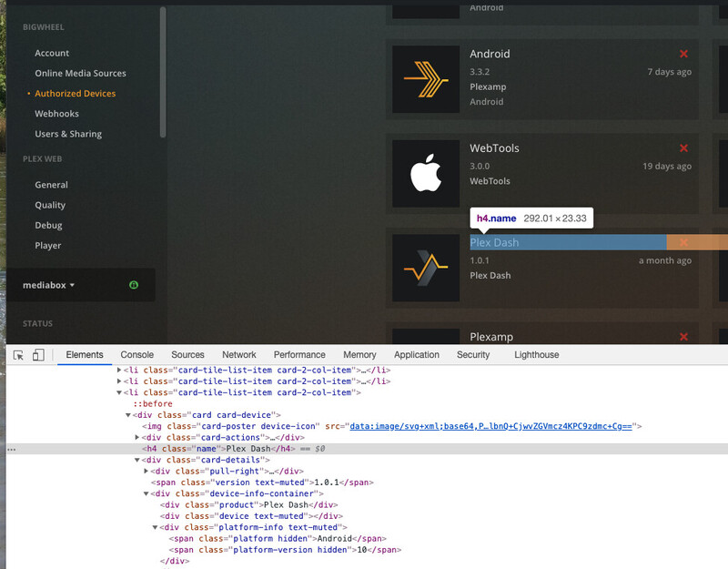Select the span platform hidden Android line
The image size is (728, 569).
point(278,538)
